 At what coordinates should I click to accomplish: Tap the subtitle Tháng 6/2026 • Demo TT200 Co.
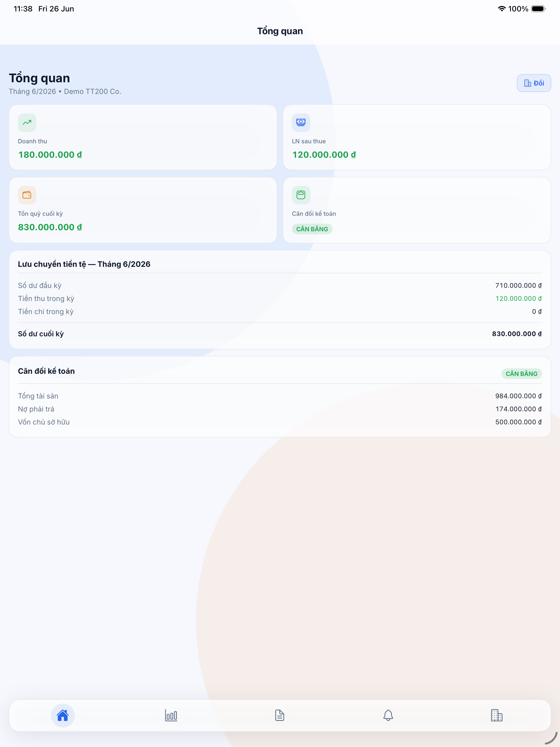coord(65,91)
